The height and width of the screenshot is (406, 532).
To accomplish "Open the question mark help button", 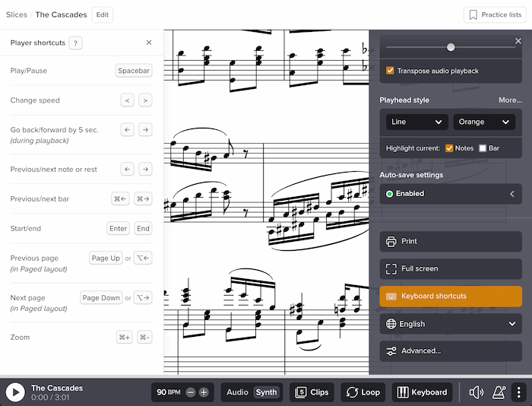I will pos(76,43).
